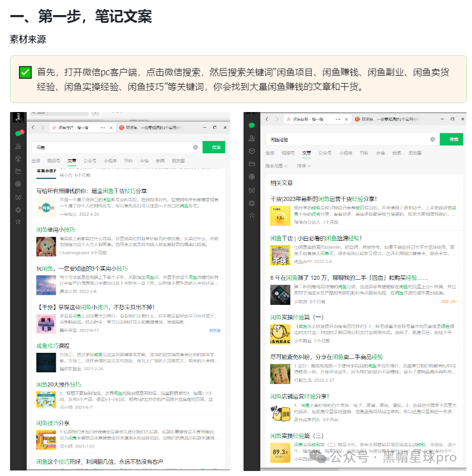This screenshot has width=472, height=476.
Task: Click the 素材来源 subheading
Action: click(28, 39)
